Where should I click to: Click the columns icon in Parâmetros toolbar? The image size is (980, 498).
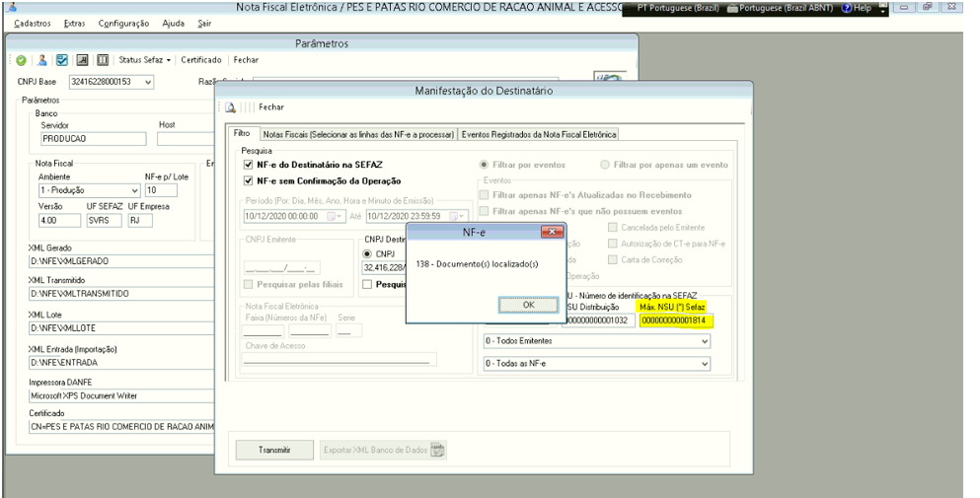coord(103,60)
